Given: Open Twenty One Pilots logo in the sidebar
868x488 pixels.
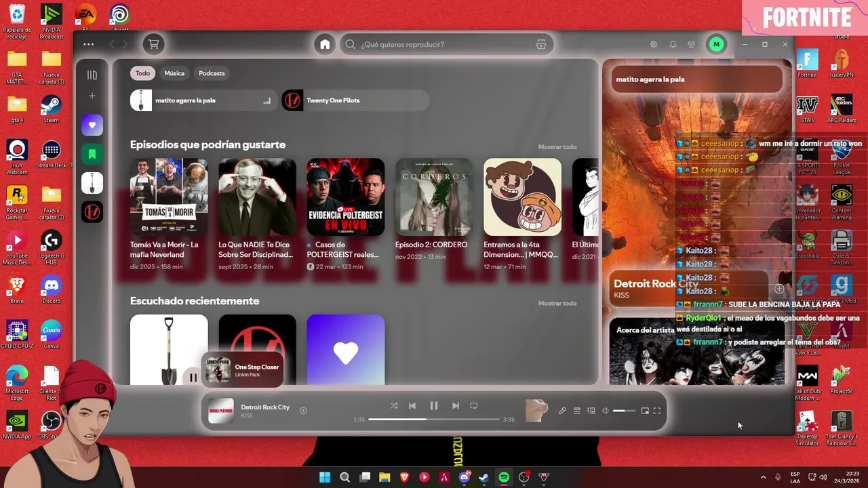Looking at the screenshot, I should point(92,212).
